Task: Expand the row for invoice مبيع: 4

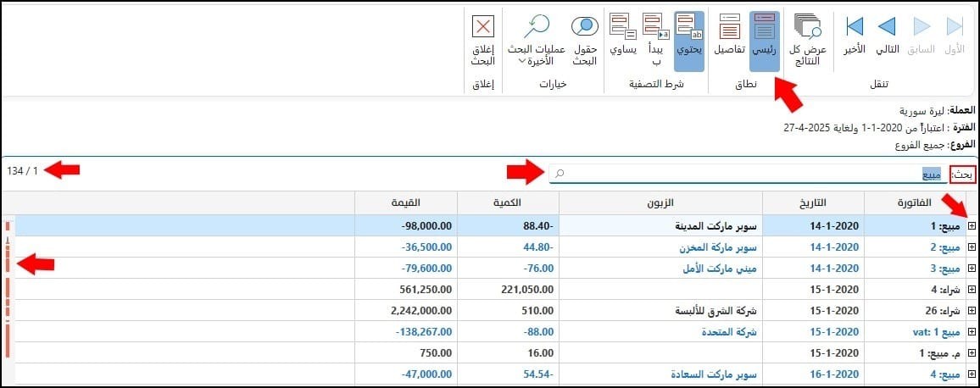Action: coord(972,374)
